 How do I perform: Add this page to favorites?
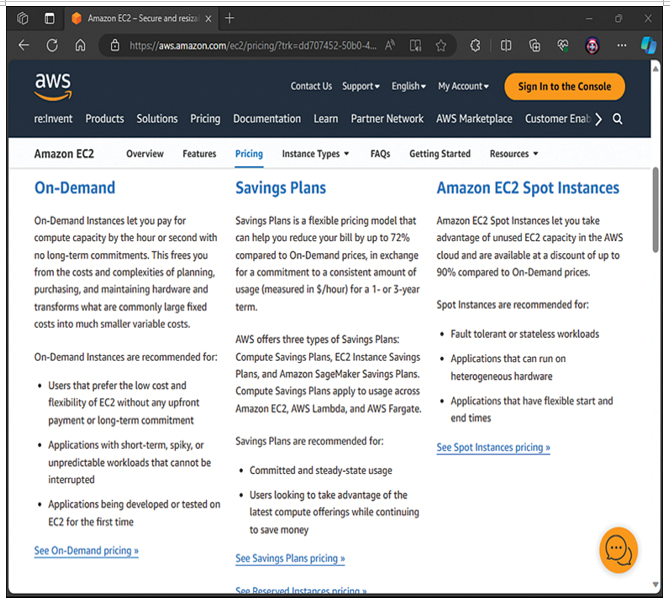[441, 45]
